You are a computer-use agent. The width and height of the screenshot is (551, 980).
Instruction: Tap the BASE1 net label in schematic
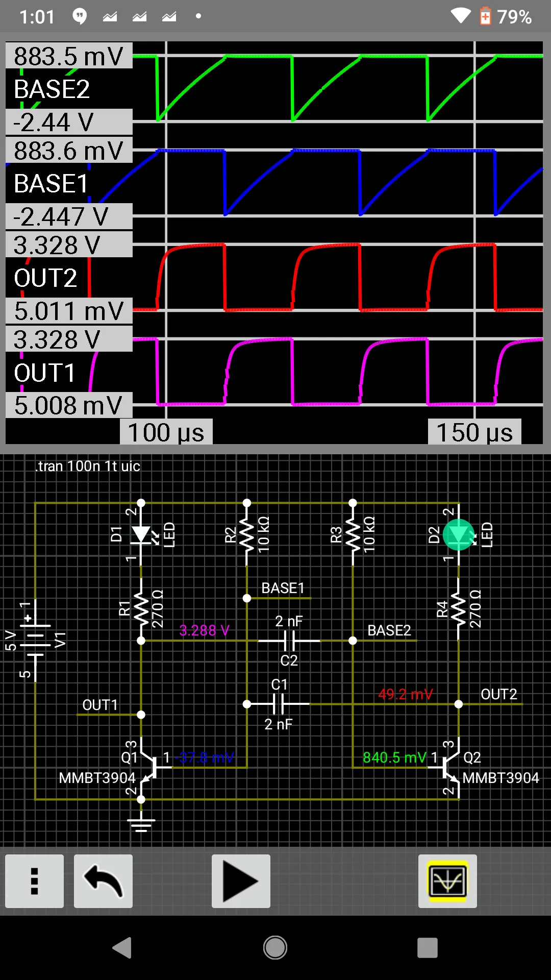click(x=283, y=588)
